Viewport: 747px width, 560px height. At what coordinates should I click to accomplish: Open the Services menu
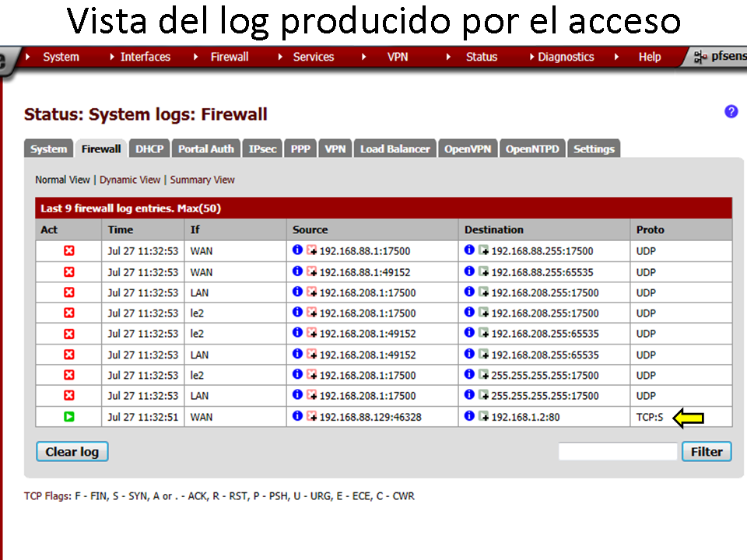[x=313, y=57]
